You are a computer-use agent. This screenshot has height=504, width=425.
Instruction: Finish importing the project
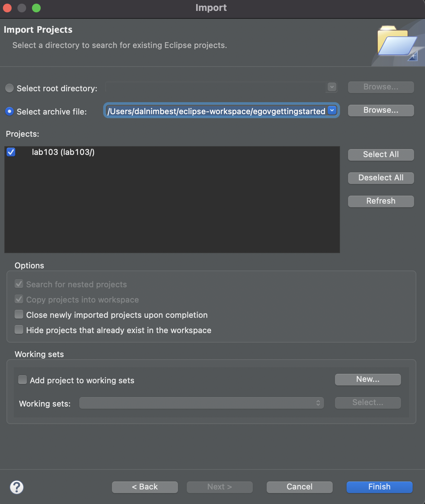point(379,487)
